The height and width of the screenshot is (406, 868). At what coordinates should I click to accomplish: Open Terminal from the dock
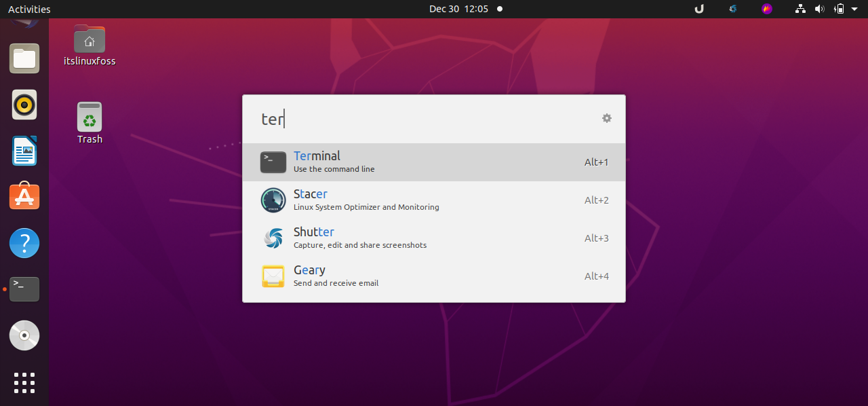(x=24, y=289)
